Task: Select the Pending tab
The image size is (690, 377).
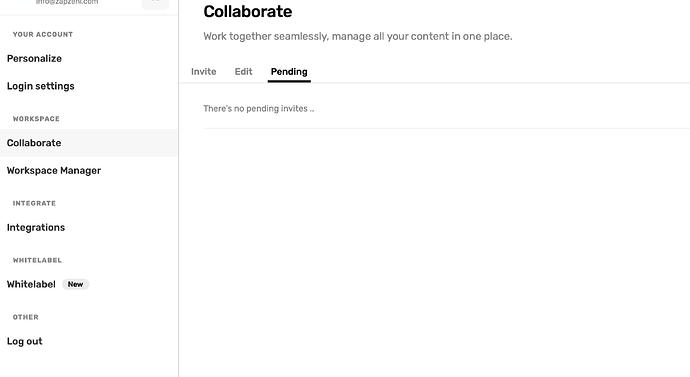Action: click(289, 72)
